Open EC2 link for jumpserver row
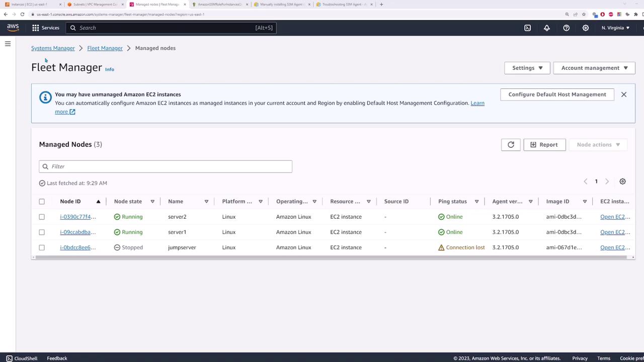The height and width of the screenshot is (362, 644). pyautogui.click(x=615, y=247)
